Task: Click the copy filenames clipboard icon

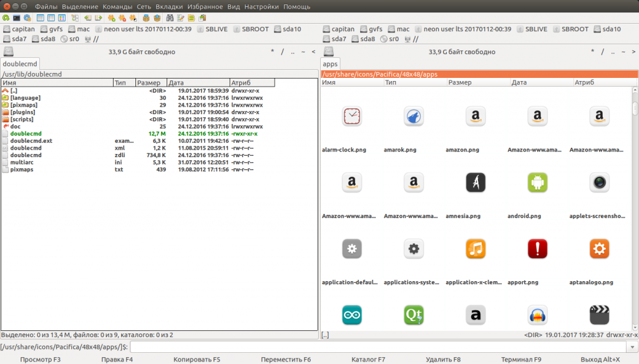Action: point(202,18)
